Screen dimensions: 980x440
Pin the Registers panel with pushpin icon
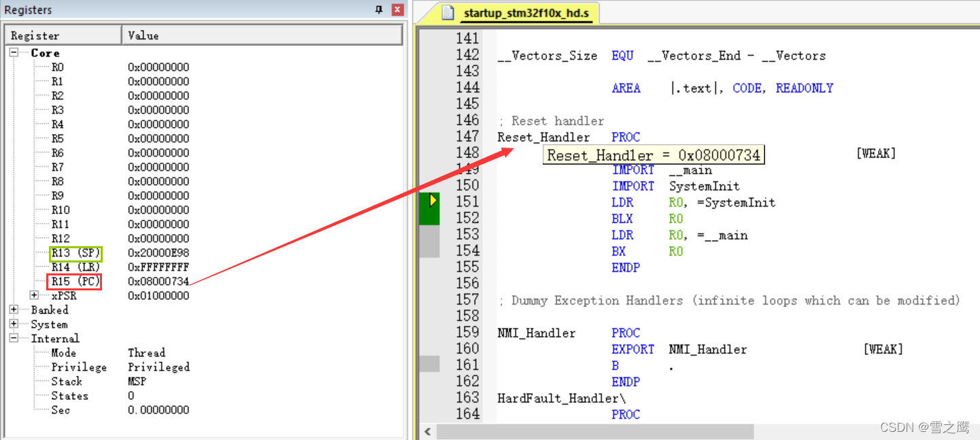click(379, 10)
